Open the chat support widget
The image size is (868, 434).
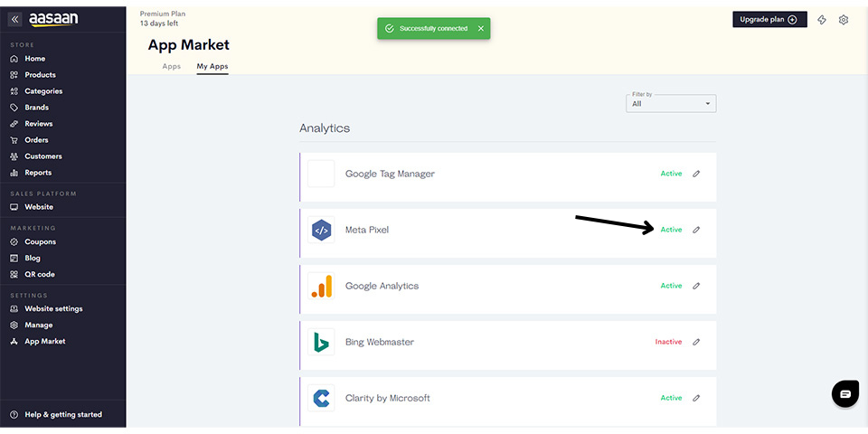click(x=845, y=394)
